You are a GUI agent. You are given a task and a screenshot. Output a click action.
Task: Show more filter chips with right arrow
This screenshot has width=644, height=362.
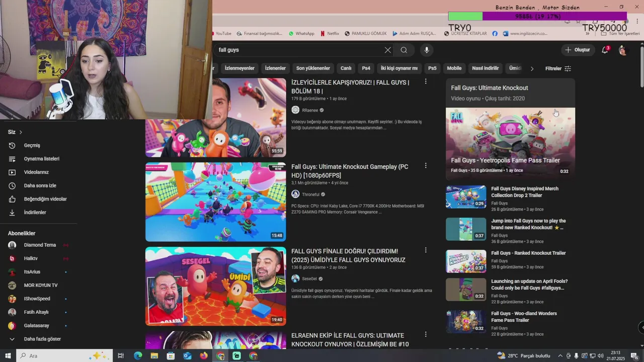click(532, 68)
